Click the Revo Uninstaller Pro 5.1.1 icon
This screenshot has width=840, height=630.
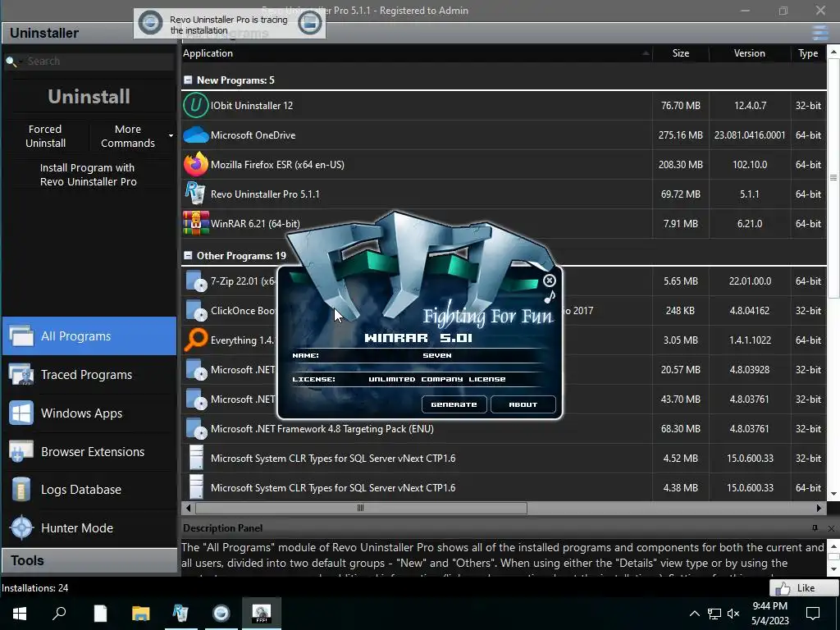(194, 194)
